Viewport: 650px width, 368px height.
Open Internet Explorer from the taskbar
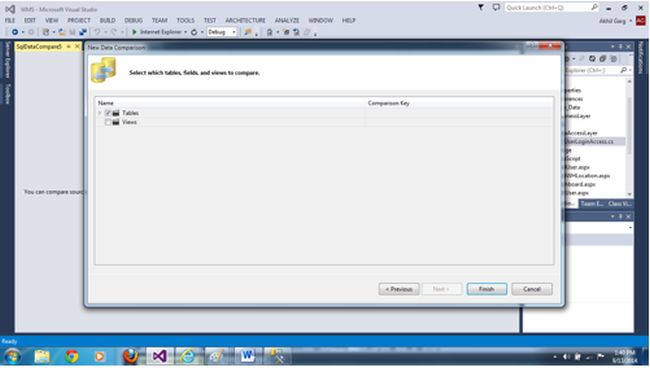188,356
